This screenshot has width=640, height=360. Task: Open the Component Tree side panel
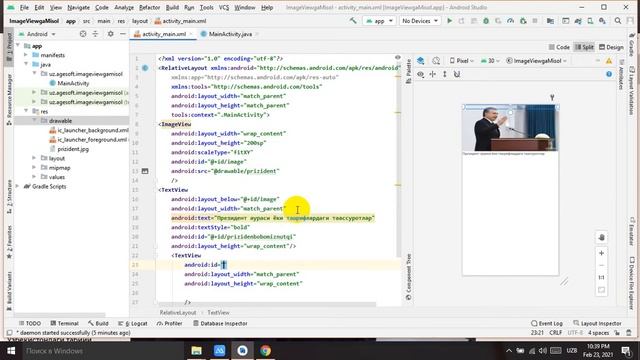coord(409,278)
